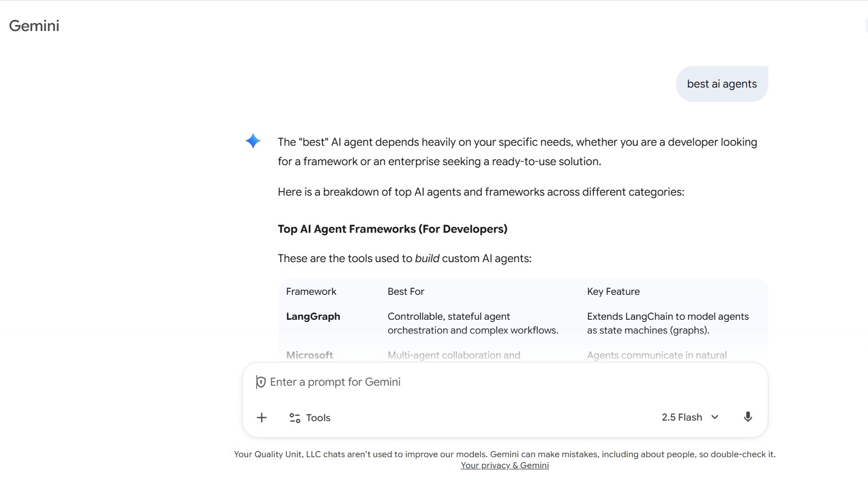Image resolution: width=868 pixels, height=481 pixels.
Task: Select the shield icon inside the prompt bar
Action: coord(260,381)
